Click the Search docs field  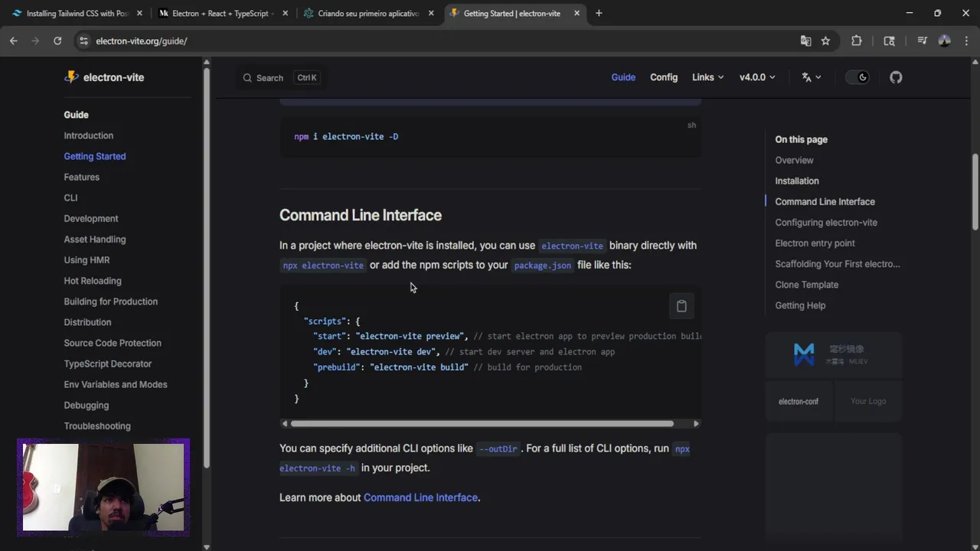pyautogui.click(x=280, y=77)
